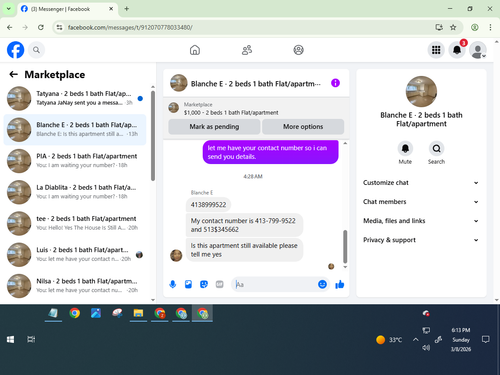Open the account profile avatar menu
The width and height of the screenshot is (500, 375).
(x=478, y=50)
